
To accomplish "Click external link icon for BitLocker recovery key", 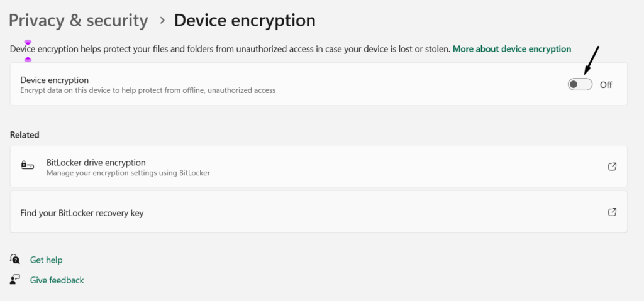I will click(x=612, y=212).
